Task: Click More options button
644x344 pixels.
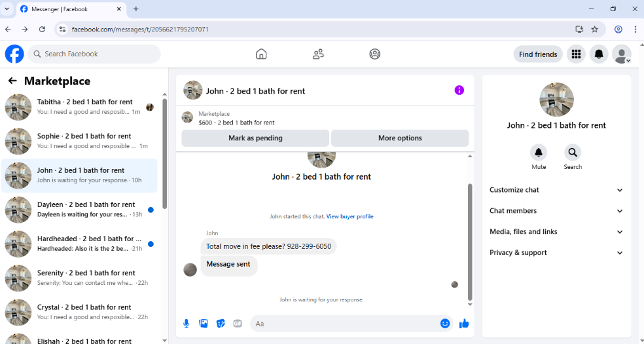Action: click(400, 138)
